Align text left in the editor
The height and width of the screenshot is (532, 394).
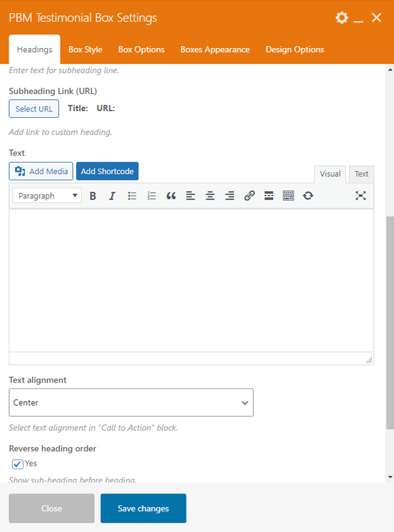tap(190, 196)
